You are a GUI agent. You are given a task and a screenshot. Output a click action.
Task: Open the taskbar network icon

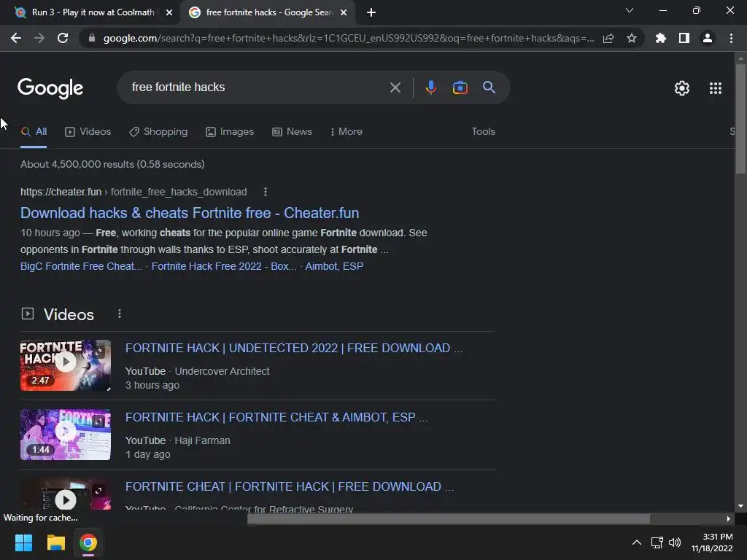tap(657, 542)
